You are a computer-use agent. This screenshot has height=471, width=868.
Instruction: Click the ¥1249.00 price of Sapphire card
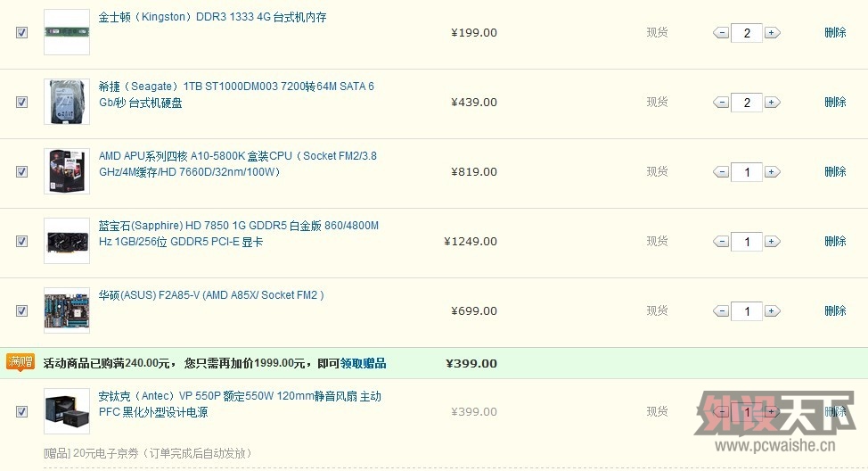pyautogui.click(x=471, y=241)
